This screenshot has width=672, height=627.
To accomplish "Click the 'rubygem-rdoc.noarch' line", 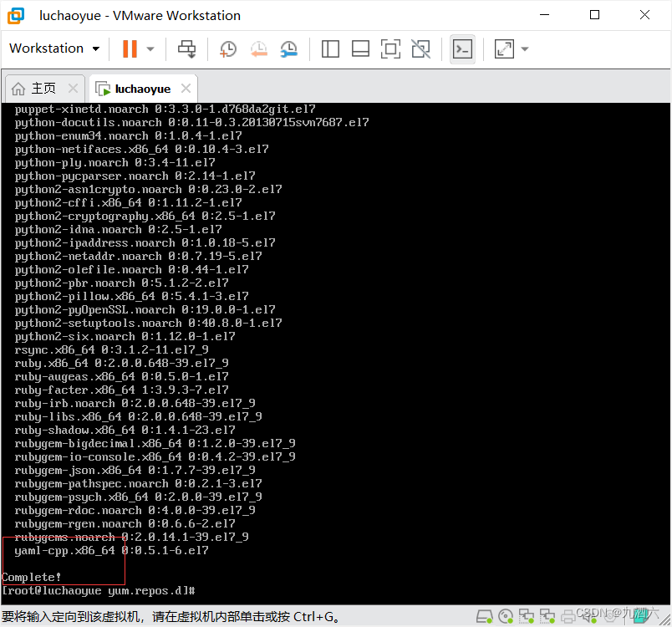I will (x=135, y=511).
